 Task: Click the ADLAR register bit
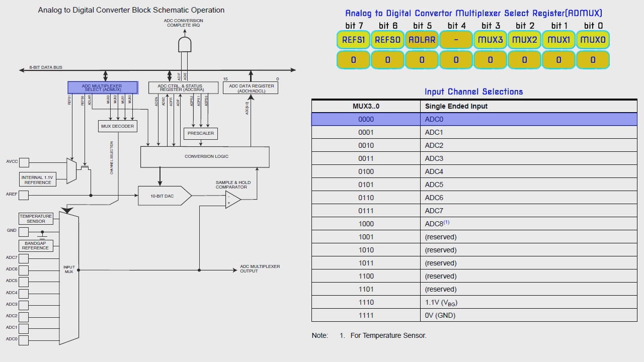pyautogui.click(x=422, y=40)
